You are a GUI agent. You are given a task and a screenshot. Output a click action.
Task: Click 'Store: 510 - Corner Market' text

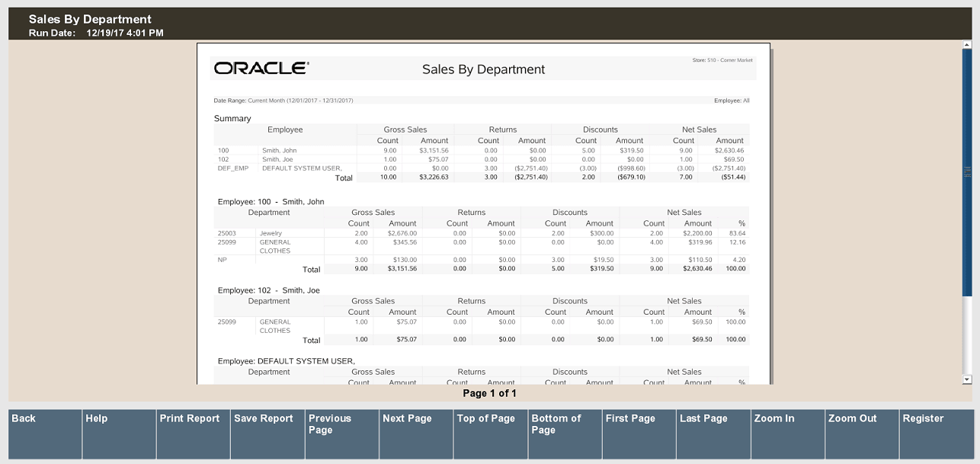722,60
